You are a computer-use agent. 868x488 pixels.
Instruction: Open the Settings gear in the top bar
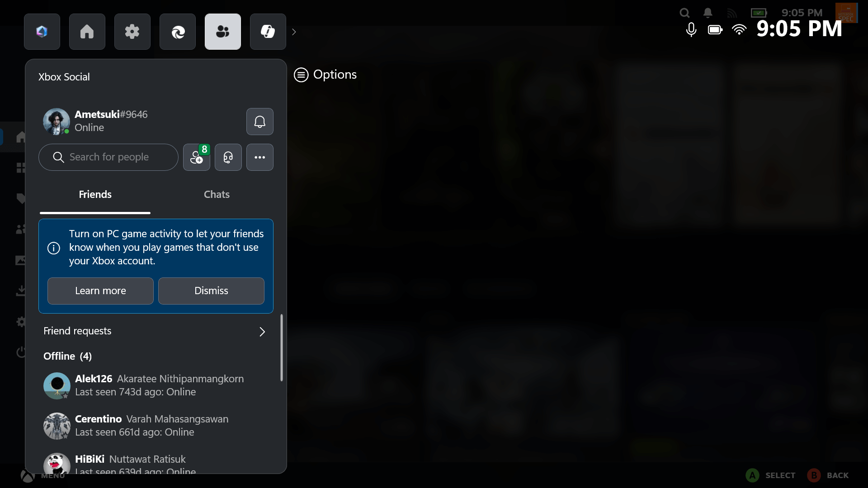(132, 32)
